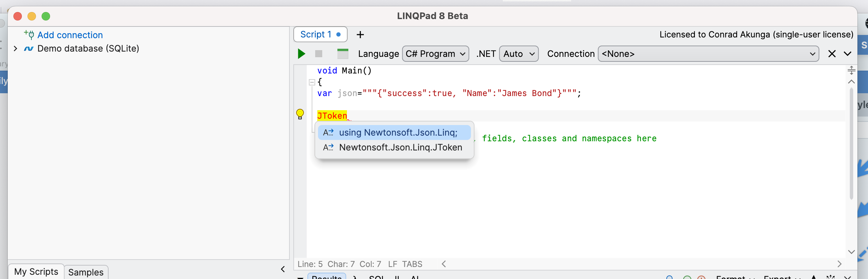Click the Add connection link
868x279 pixels.
tap(70, 35)
